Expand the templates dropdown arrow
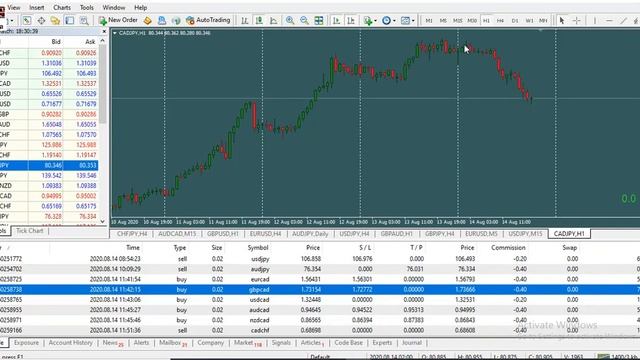 [x=413, y=21]
